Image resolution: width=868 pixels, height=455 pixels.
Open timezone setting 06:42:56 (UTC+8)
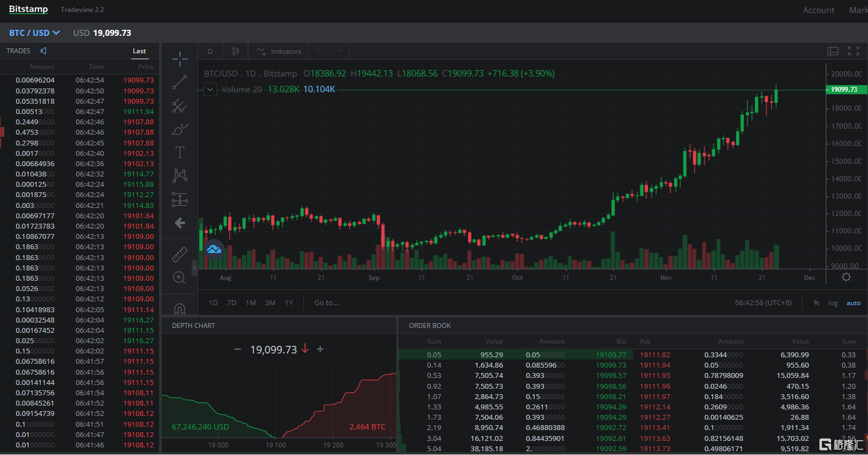click(x=763, y=303)
